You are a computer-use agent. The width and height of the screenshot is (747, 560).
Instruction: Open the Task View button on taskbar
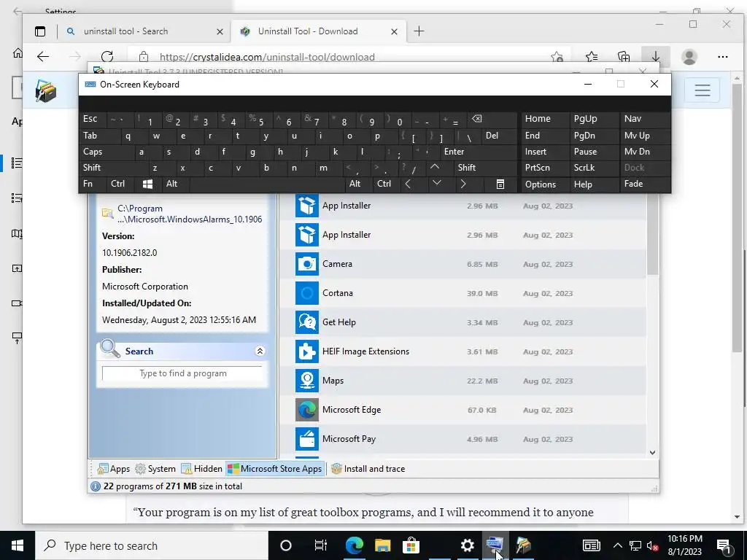click(320, 545)
